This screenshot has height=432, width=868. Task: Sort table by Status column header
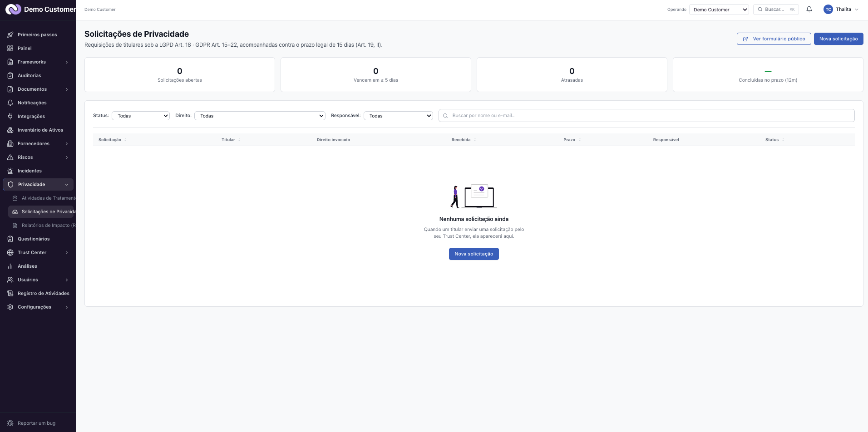(774, 140)
